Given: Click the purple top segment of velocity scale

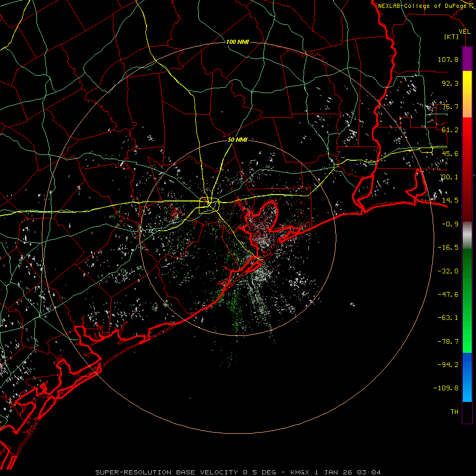Looking at the screenshot, I should pos(467,59).
